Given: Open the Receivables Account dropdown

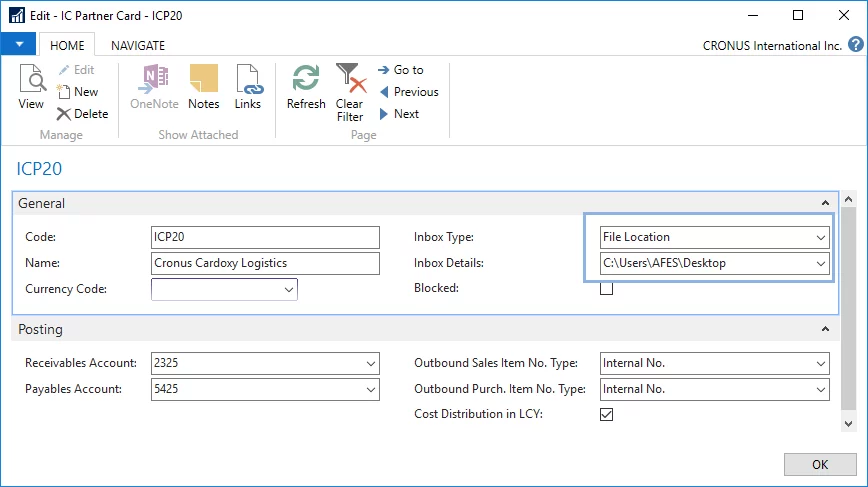Looking at the screenshot, I should coord(371,363).
